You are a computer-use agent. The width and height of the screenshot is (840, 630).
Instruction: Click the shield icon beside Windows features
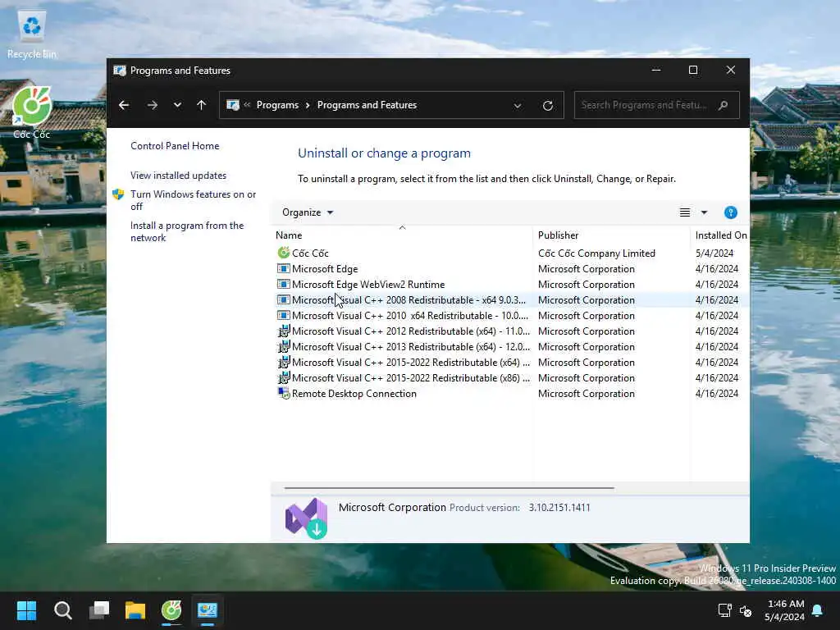pyautogui.click(x=118, y=194)
